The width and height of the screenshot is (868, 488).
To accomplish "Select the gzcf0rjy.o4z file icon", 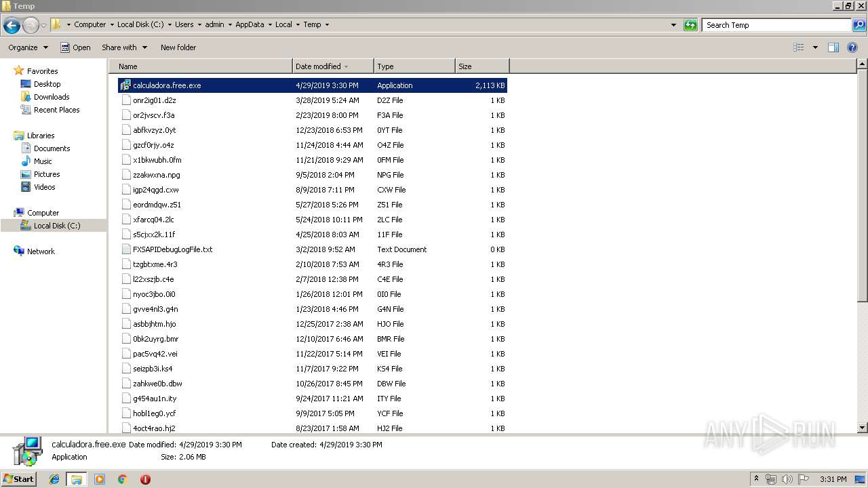I will click(125, 145).
